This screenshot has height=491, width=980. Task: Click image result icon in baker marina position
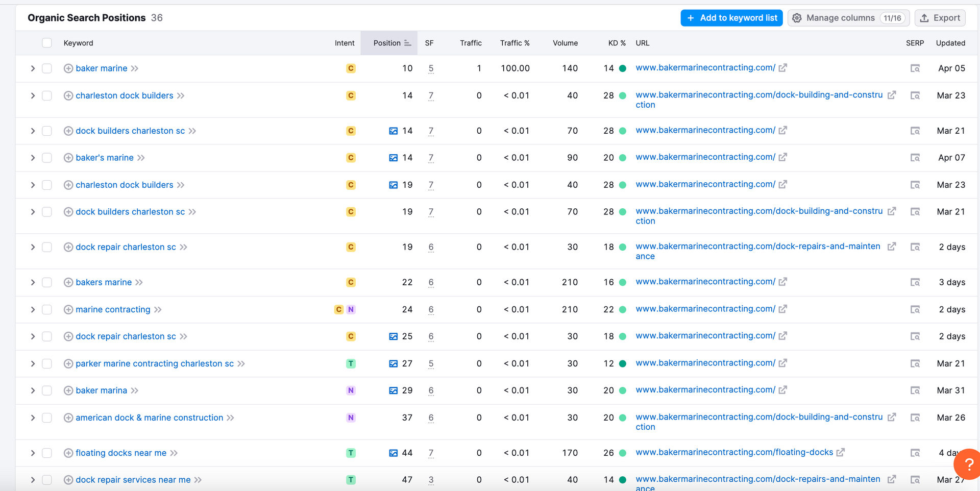coord(393,390)
